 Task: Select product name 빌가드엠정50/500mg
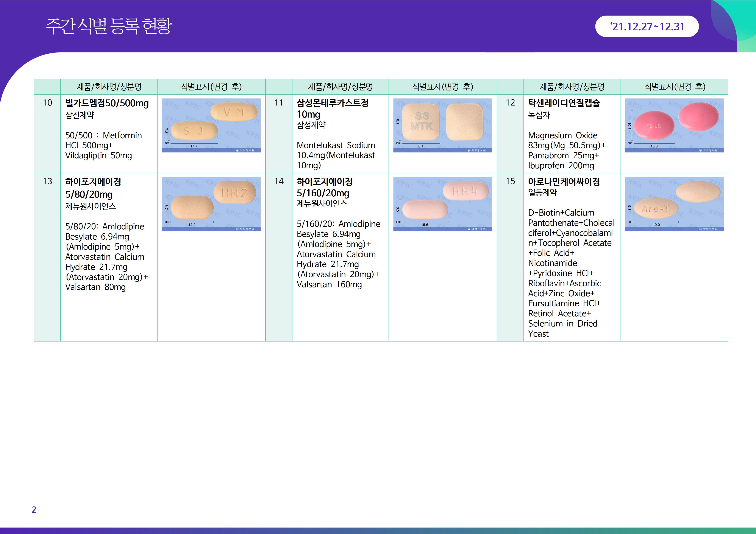click(x=107, y=103)
